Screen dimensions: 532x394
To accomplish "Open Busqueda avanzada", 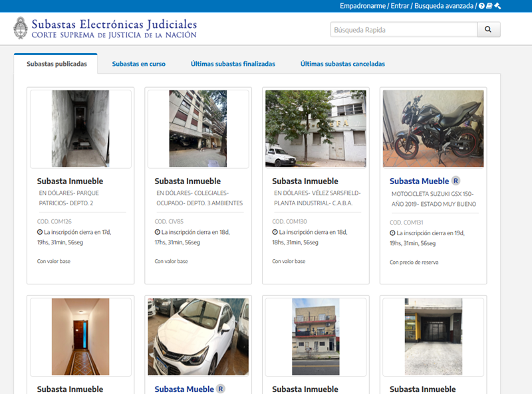I will pos(444,6).
